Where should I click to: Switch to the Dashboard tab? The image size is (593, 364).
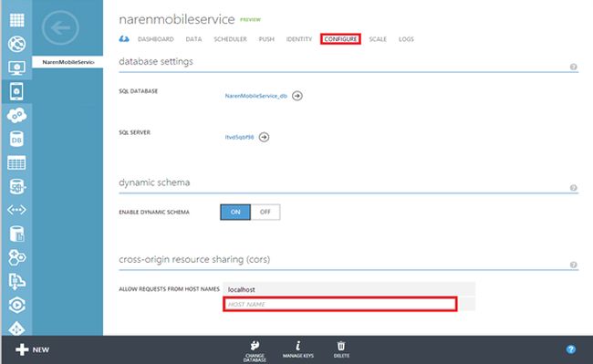155,39
